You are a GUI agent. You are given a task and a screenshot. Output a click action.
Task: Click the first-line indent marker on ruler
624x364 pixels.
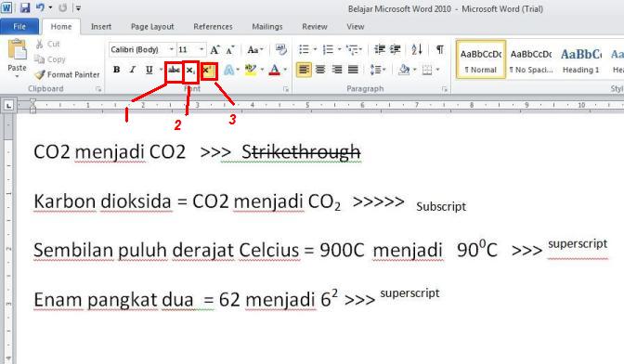pyautogui.click(x=32, y=102)
